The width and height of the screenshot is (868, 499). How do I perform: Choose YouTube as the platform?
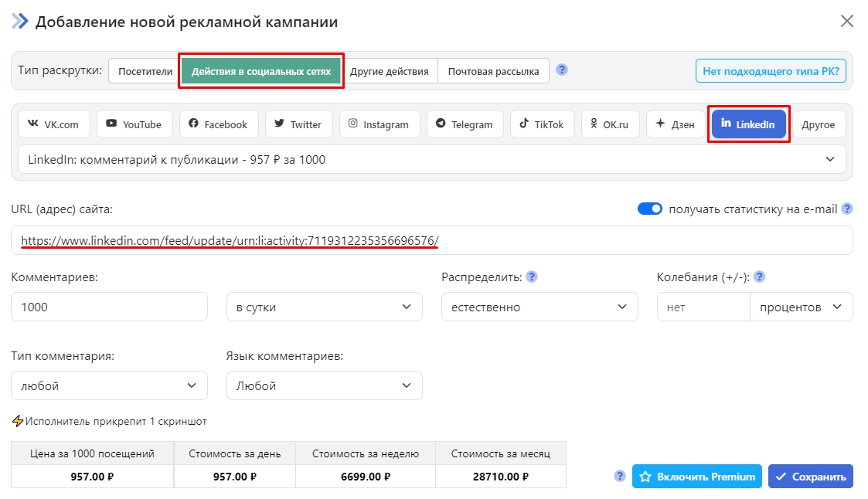134,124
